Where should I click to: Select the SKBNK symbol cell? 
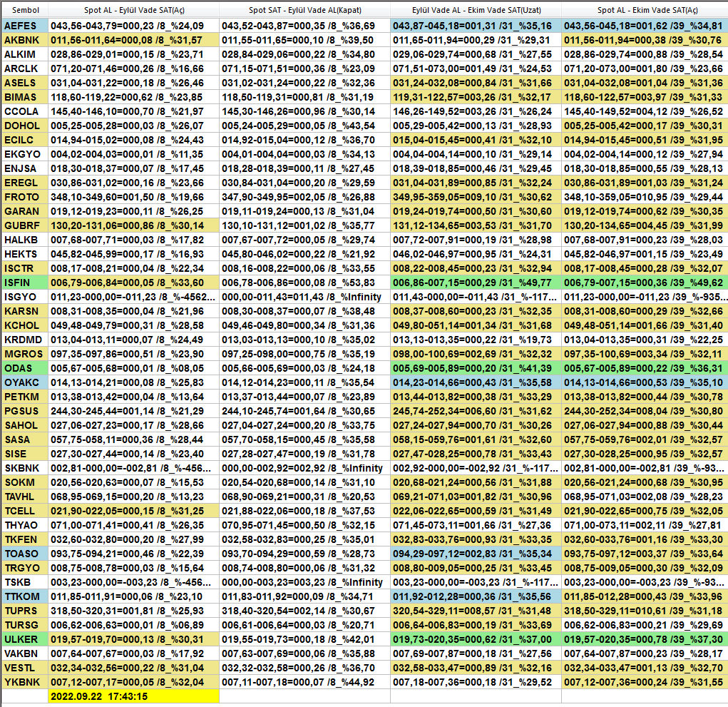coord(25,469)
